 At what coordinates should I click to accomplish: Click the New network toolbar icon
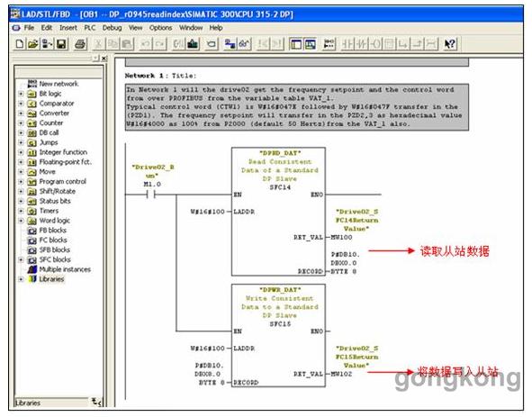[329, 44]
